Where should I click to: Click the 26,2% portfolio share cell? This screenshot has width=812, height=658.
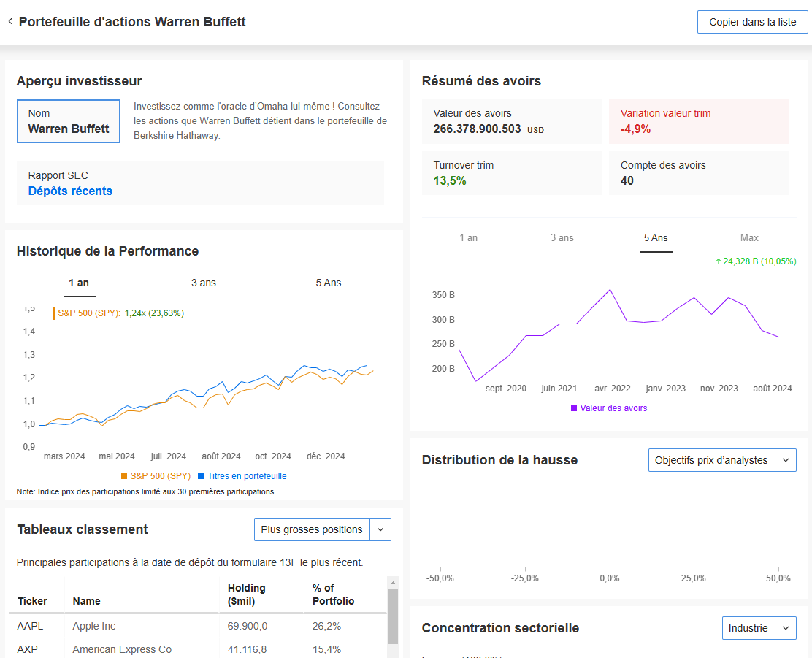(x=326, y=626)
